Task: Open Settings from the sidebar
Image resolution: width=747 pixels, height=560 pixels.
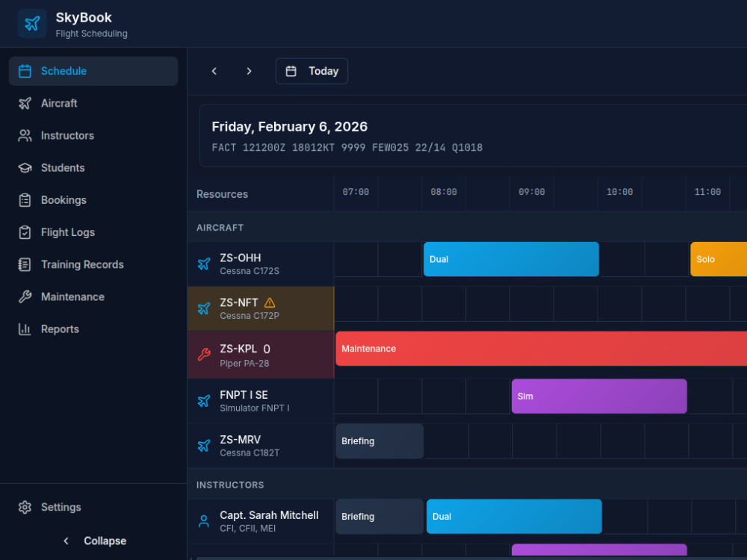Action: (93, 507)
